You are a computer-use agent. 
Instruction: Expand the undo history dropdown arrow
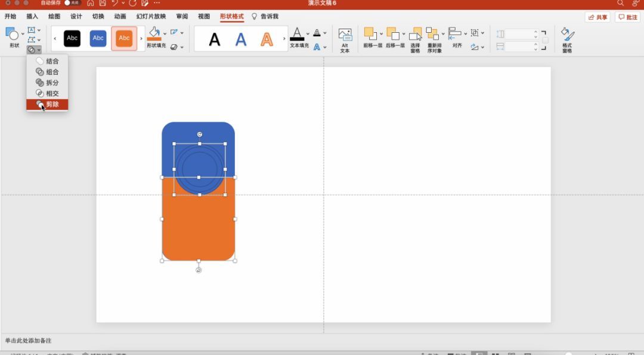pos(123,4)
